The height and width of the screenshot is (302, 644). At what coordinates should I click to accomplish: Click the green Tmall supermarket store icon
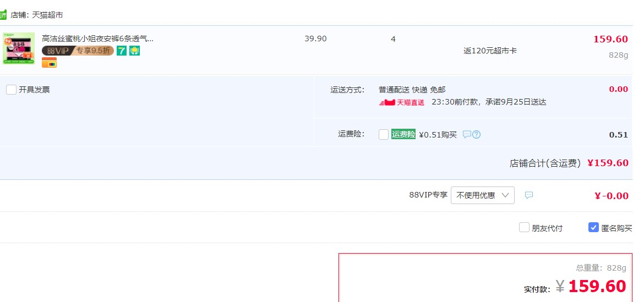point(3,15)
